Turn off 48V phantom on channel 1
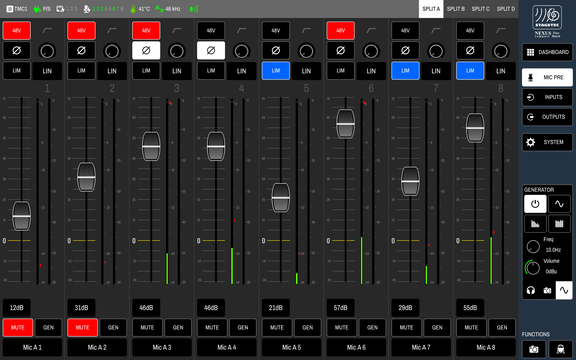The width and height of the screenshot is (576, 360). [x=17, y=30]
